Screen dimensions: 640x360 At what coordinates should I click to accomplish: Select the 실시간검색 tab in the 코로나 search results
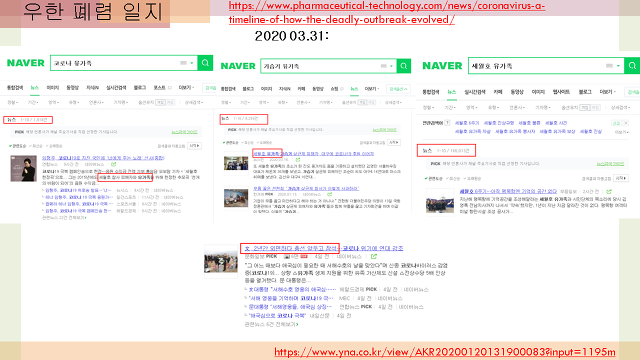coord(116,88)
